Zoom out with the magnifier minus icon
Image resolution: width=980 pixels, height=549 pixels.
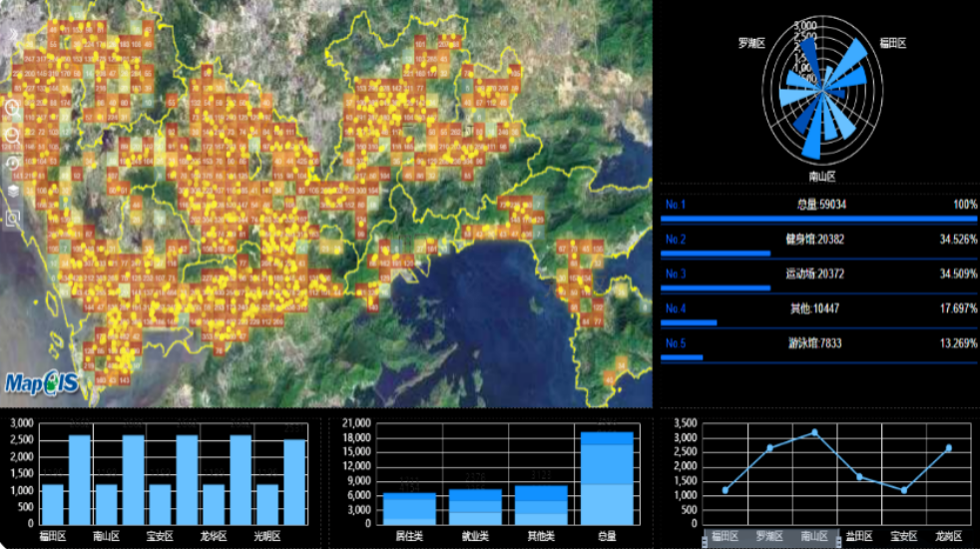(x=12, y=135)
